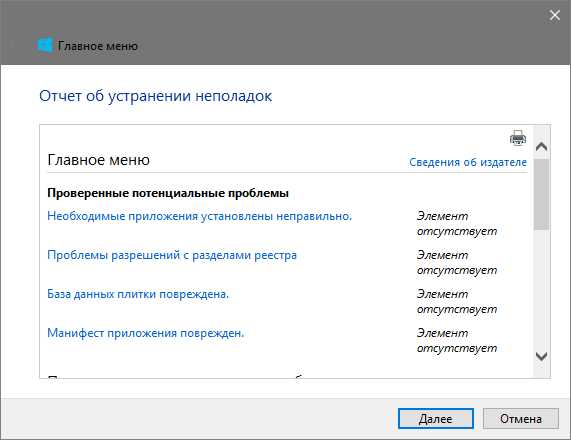Viewport: 571px width, 440px height.
Task: Open Проблемы разрешений с разделами реестра link
Action: (172, 255)
